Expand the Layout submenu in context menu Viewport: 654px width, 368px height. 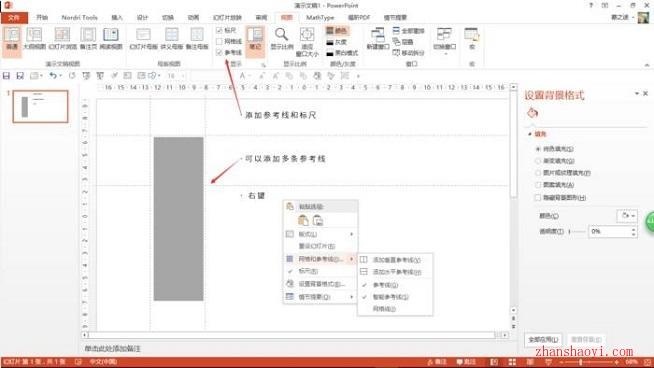pyautogui.click(x=320, y=234)
